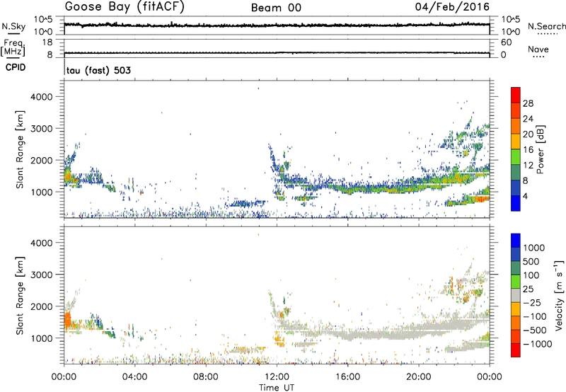Click the 'Power [dB]' colorbar label
The height and width of the screenshot is (392, 566).
coord(540,149)
